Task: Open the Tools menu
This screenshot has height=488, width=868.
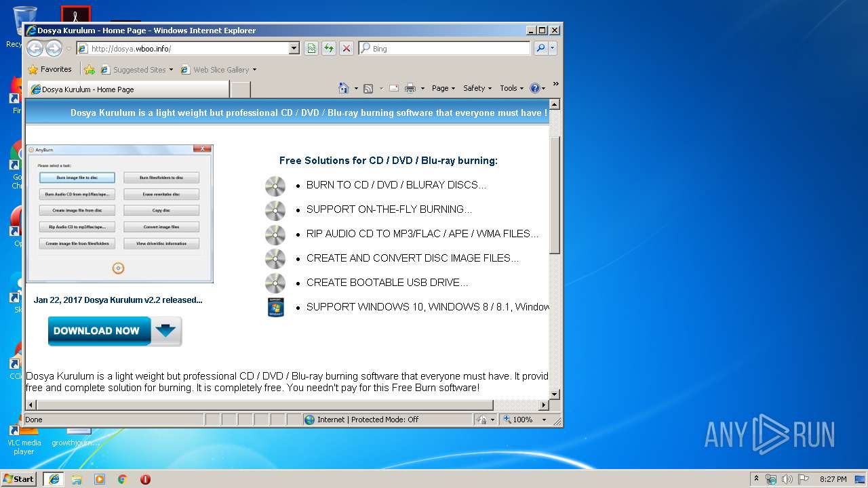Action: click(x=511, y=88)
